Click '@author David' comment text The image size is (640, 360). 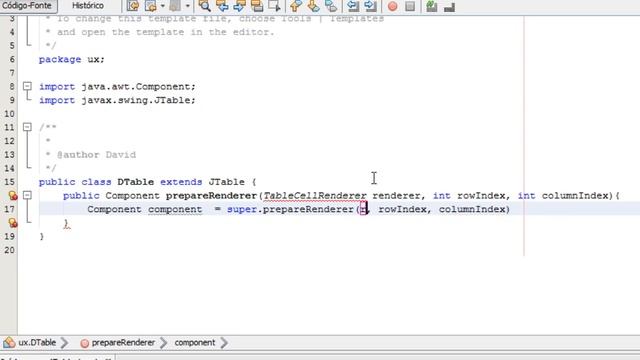click(96, 155)
